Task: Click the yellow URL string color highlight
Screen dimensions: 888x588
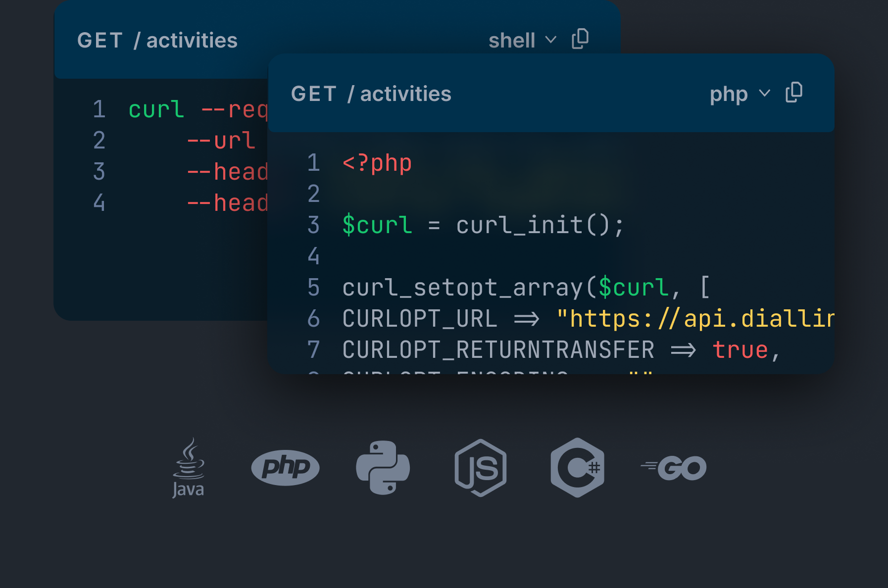Action: click(693, 319)
